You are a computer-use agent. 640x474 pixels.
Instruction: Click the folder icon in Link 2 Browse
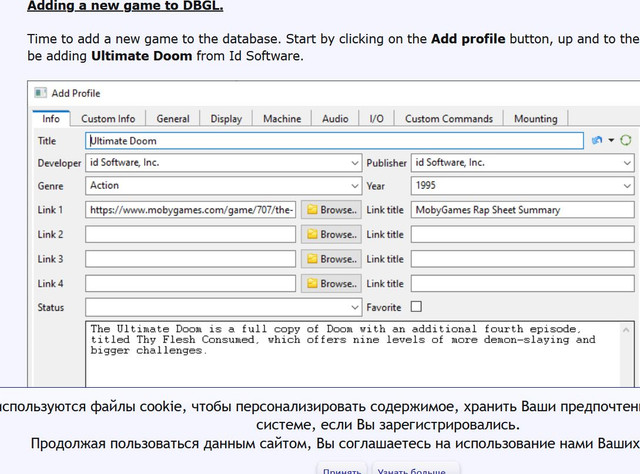pyautogui.click(x=312, y=234)
